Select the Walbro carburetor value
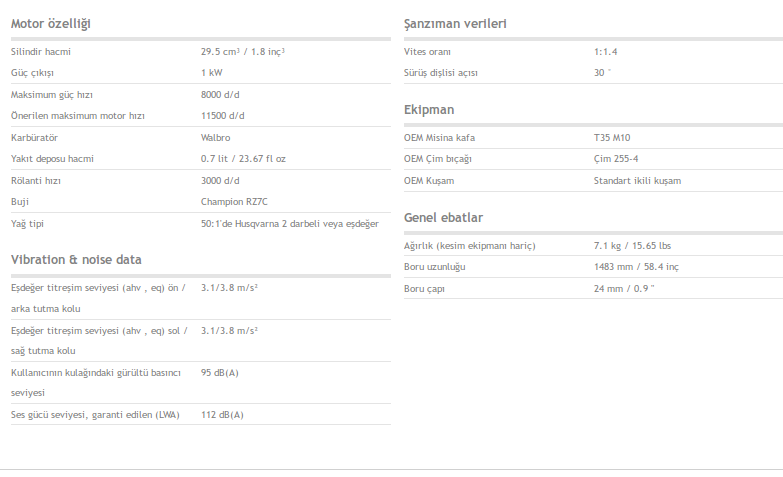 click(x=215, y=137)
